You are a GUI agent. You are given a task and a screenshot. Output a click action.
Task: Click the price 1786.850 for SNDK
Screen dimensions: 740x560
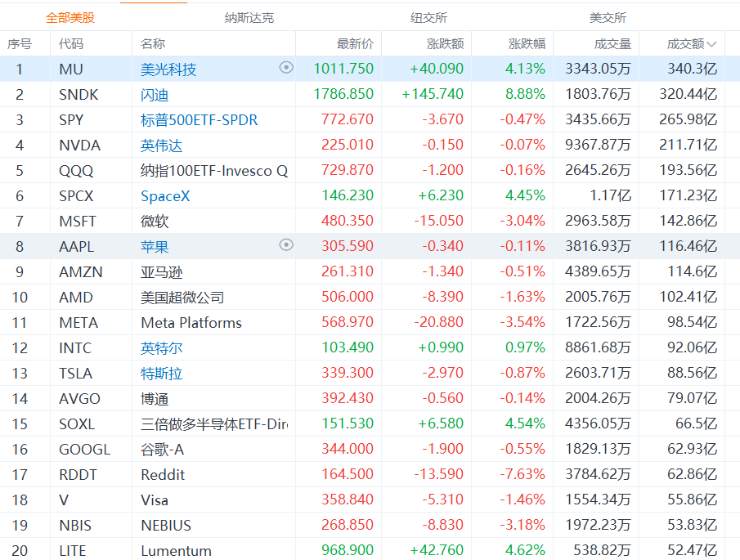[343, 94]
